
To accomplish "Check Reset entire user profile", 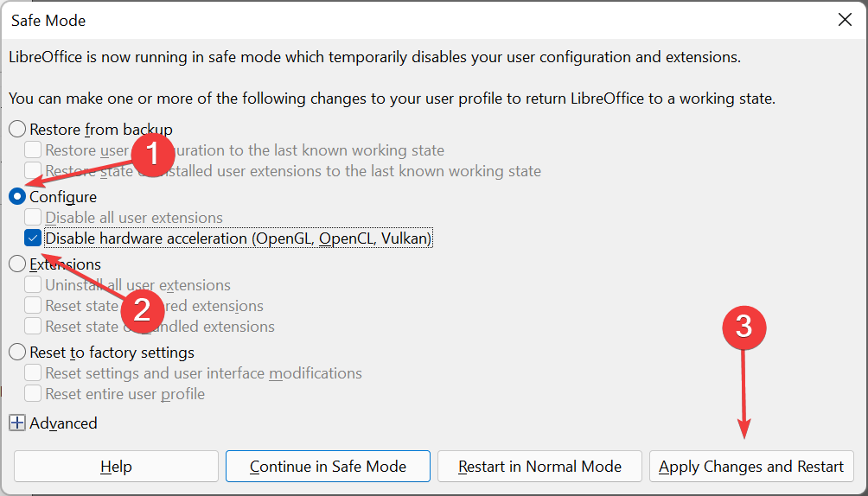I will coord(33,394).
